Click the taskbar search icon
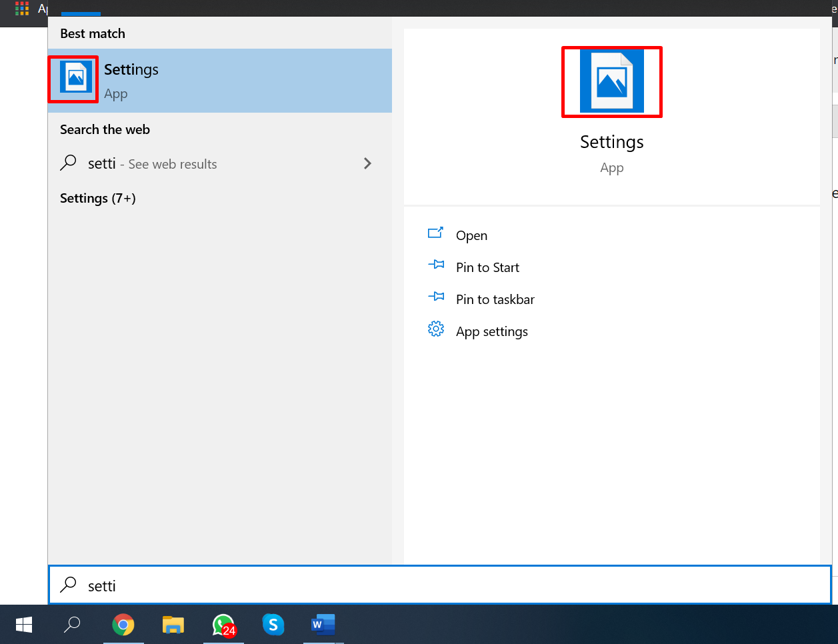838x644 pixels. pos(72,625)
